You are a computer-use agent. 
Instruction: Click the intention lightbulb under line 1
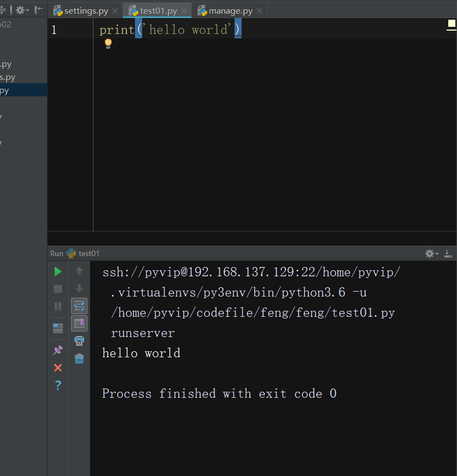(108, 43)
